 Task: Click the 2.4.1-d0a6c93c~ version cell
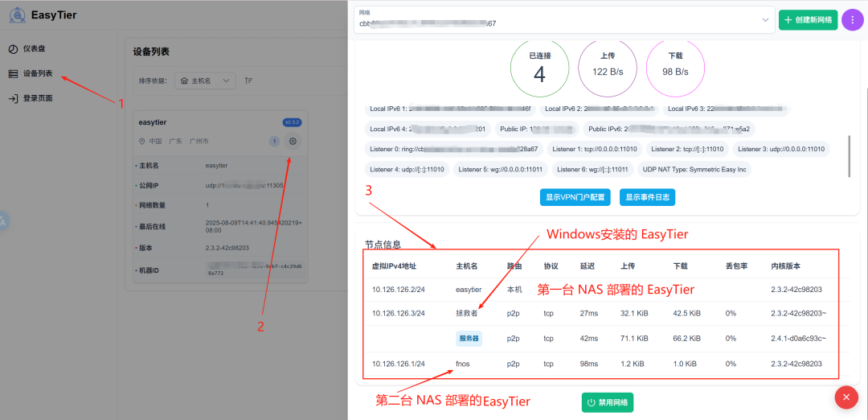point(798,339)
